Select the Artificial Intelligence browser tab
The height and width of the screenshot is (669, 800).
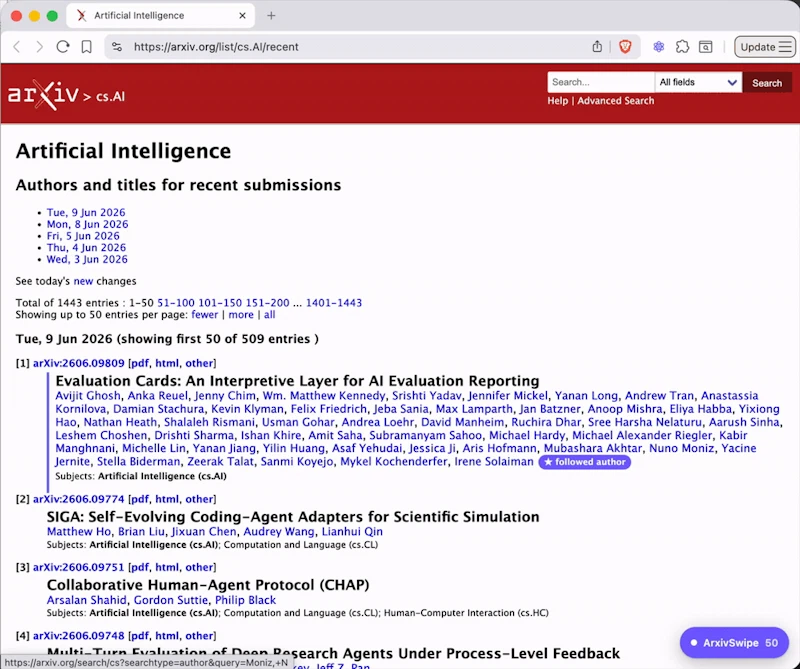161,16
